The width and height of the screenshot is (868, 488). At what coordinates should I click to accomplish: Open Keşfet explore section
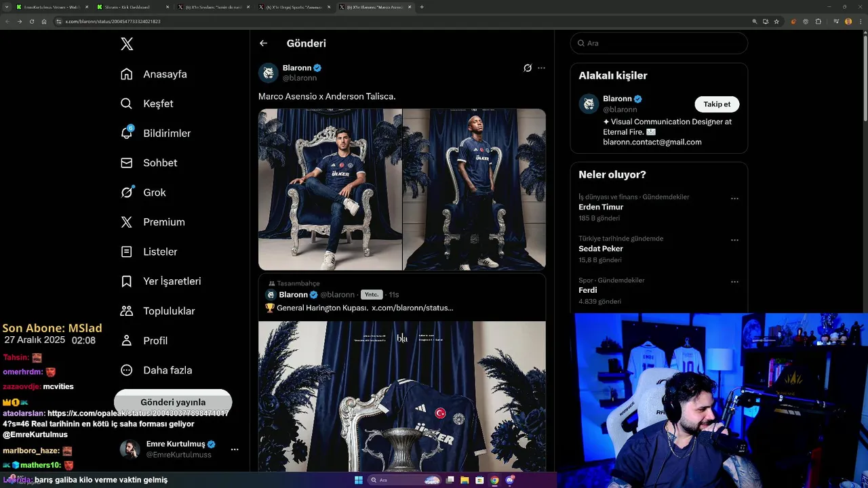(x=147, y=104)
